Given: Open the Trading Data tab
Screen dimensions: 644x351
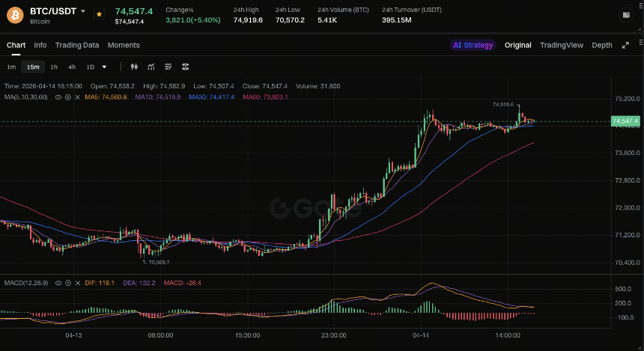Looking at the screenshot, I should pos(77,45).
